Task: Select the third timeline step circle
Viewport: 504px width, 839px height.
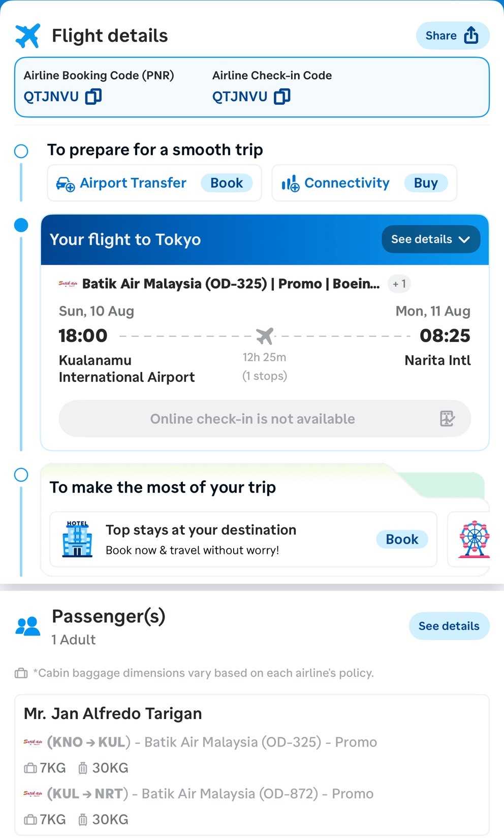Action: pos(21,475)
